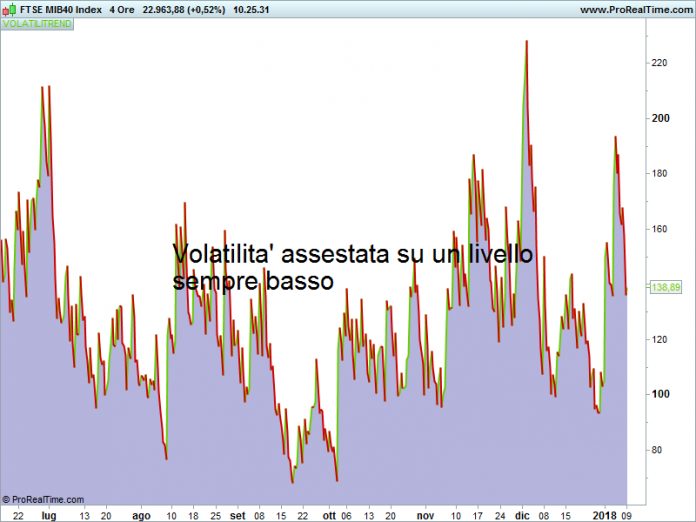Click the chart annotation 'Volatilita' assestata su un livello'
The width and height of the screenshot is (696, 522).
352,254
